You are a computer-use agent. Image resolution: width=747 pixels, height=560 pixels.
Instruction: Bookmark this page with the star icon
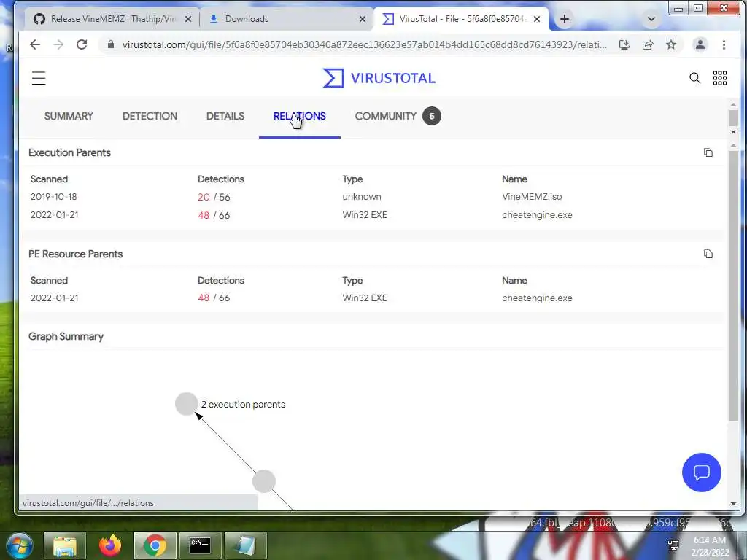tap(671, 44)
